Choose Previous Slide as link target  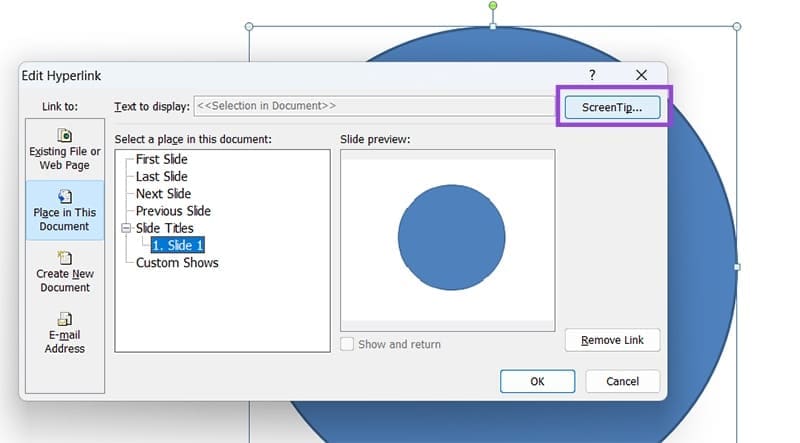[173, 211]
